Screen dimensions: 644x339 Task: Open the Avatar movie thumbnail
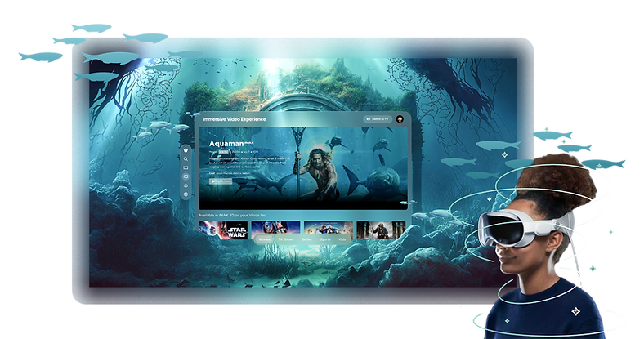tap(275, 228)
